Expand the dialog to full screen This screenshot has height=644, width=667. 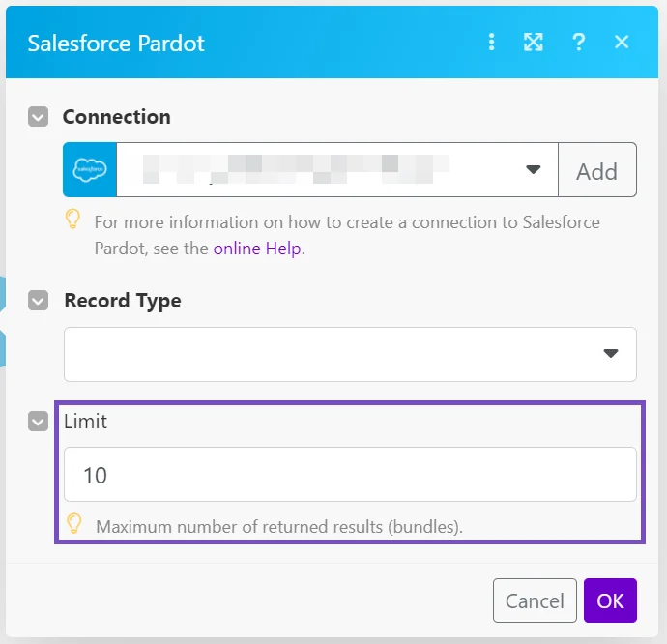click(x=533, y=43)
